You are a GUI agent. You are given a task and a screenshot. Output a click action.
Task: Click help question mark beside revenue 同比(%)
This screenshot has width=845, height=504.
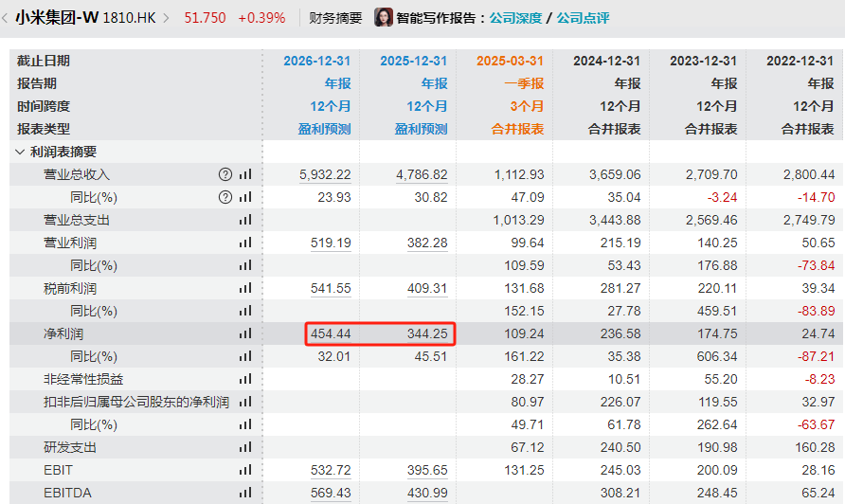click(225, 197)
